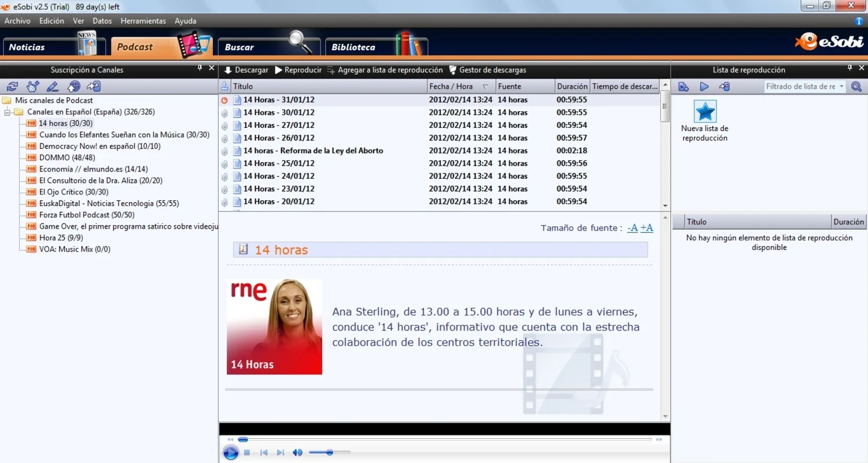This screenshot has width=868, height=463.
Task: Click the export icon in Suscripción a Canales toolbar
Action: [94, 87]
